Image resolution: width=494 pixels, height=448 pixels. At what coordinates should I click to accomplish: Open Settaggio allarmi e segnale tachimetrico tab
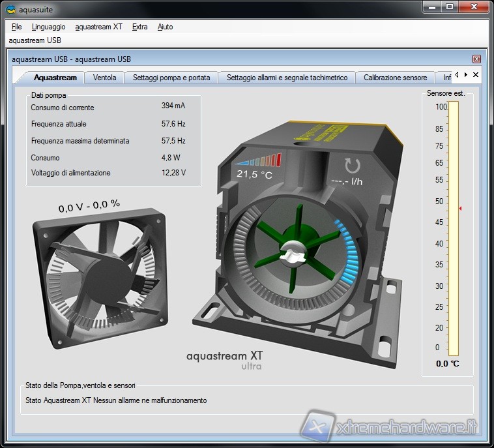(x=287, y=78)
